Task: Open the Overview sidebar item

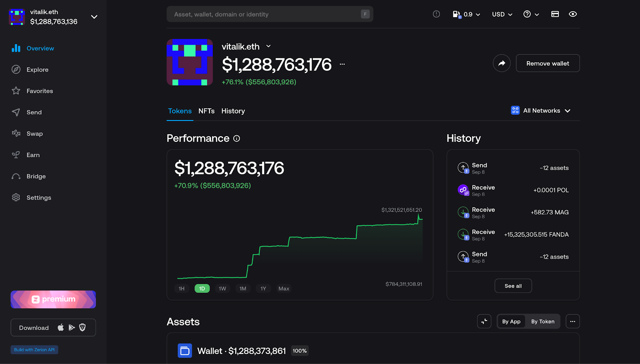Action: (33, 48)
